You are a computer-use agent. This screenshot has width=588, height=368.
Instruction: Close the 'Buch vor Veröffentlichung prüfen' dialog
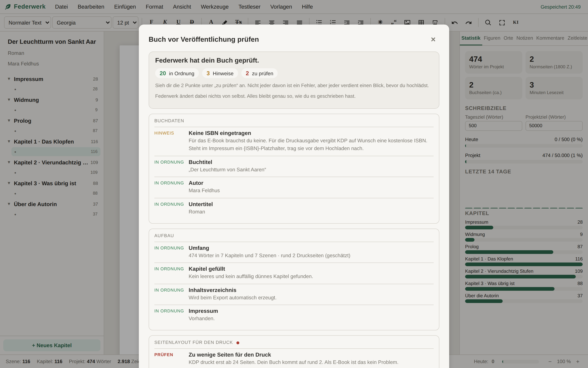click(x=433, y=39)
